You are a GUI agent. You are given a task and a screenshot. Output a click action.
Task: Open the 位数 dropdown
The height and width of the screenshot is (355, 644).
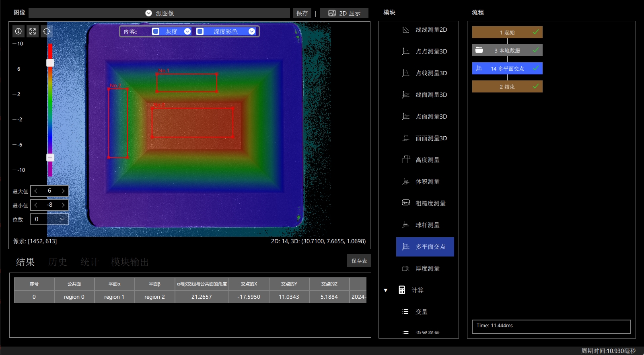tap(49, 219)
